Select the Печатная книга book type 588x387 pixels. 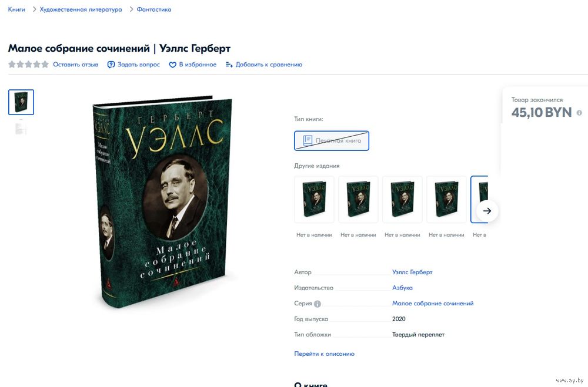(x=332, y=141)
